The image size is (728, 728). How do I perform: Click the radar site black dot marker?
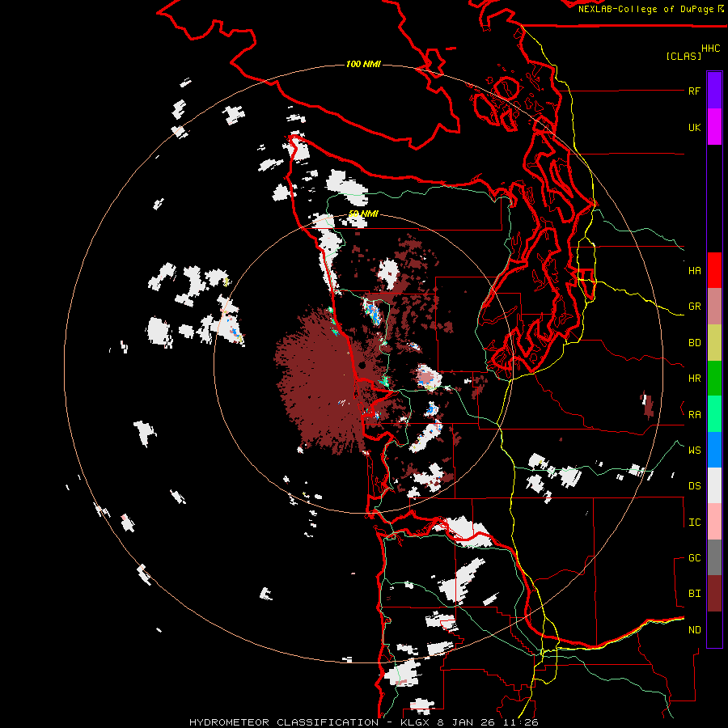(x=362, y=366)
